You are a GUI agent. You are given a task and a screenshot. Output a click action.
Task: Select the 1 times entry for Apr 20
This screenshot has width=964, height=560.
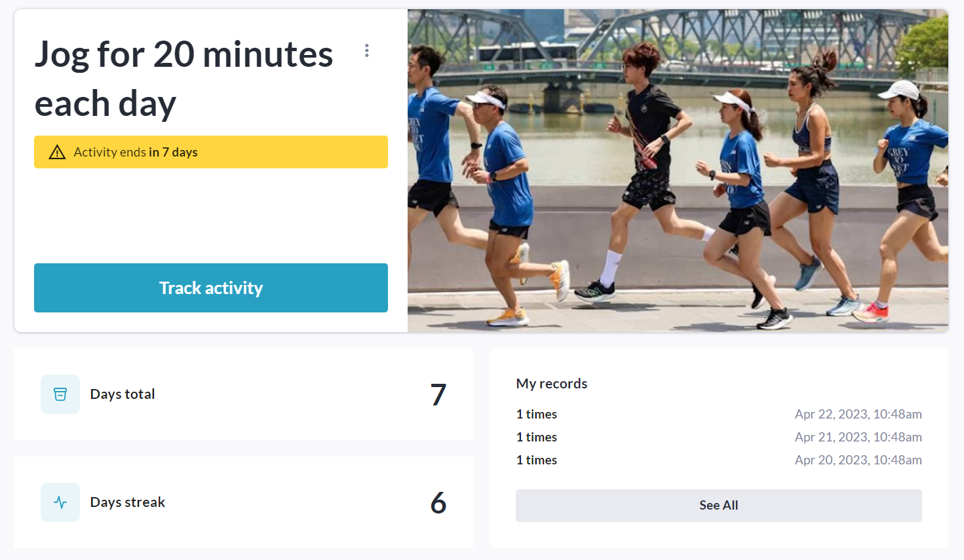point(537,460)
